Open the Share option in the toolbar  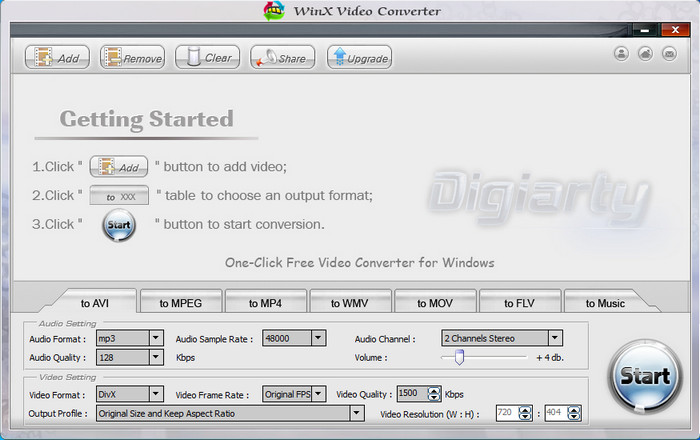pyautogui.click(x=282, y=58)
